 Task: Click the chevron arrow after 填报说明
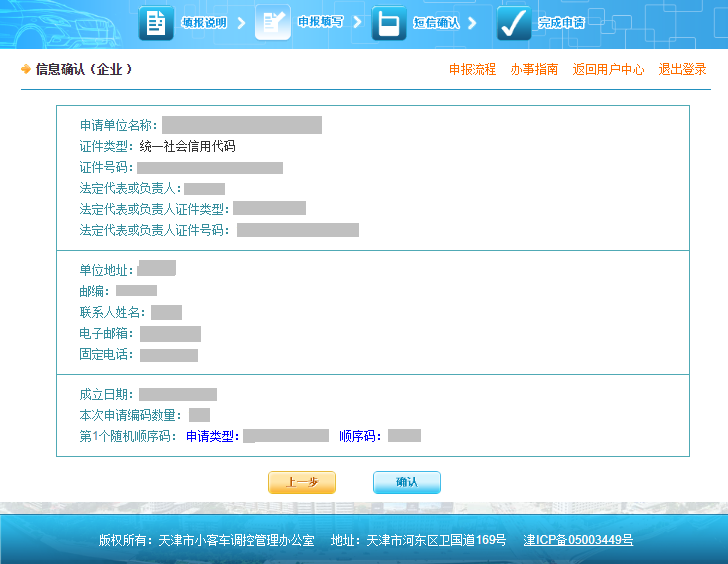[x=241, y=23]
